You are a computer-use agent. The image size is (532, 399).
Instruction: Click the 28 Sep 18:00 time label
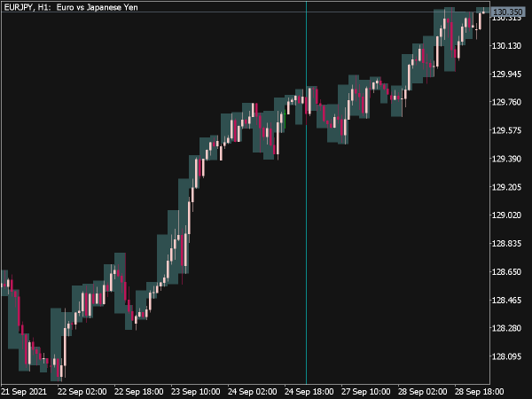pos(479,392)
